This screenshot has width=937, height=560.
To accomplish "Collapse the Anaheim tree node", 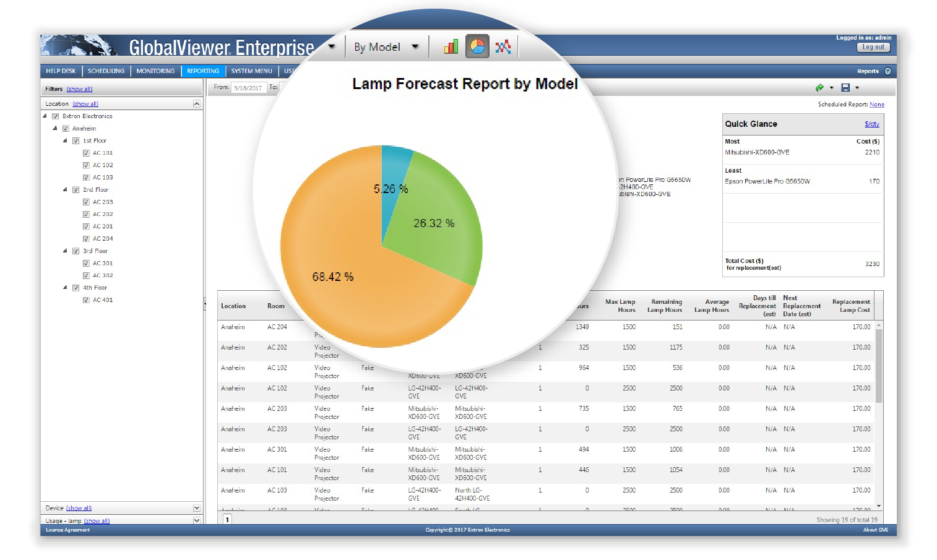I will click(x=55, y=128).
